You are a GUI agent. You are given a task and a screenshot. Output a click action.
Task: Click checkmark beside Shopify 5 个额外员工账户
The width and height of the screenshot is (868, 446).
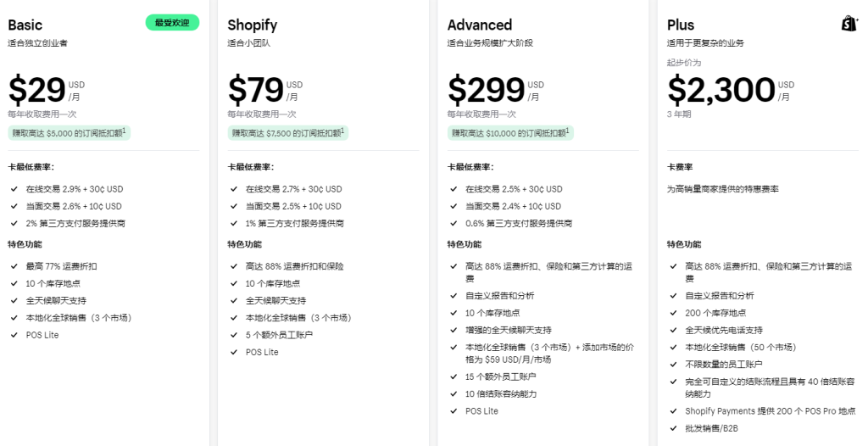click(x=234, y=335)
